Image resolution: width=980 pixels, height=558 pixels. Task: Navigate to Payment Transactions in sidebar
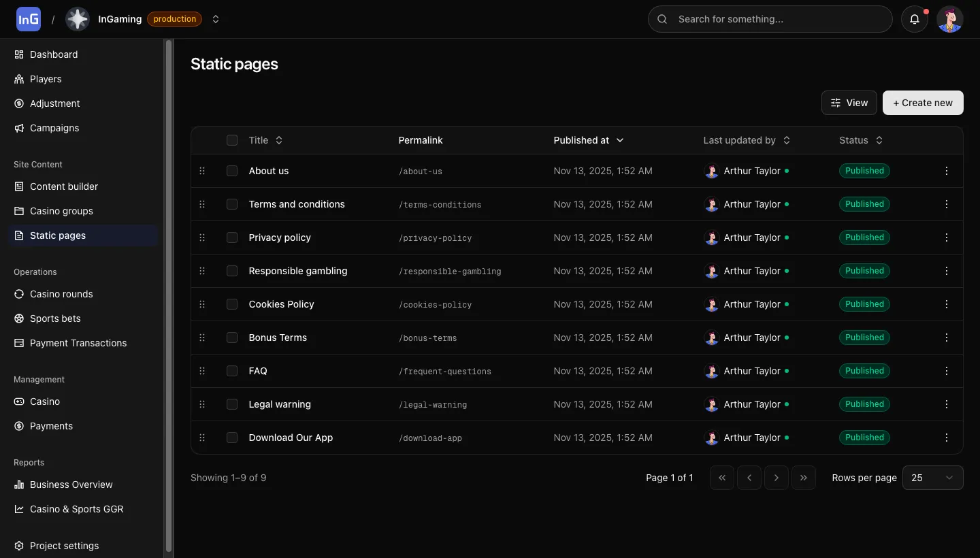(x=78, y=343)
